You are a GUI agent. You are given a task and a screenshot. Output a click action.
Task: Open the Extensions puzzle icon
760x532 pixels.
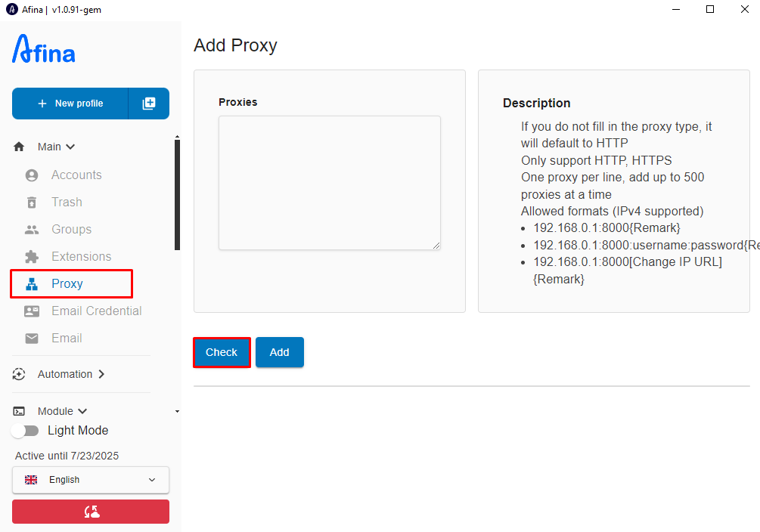point(32,257)
